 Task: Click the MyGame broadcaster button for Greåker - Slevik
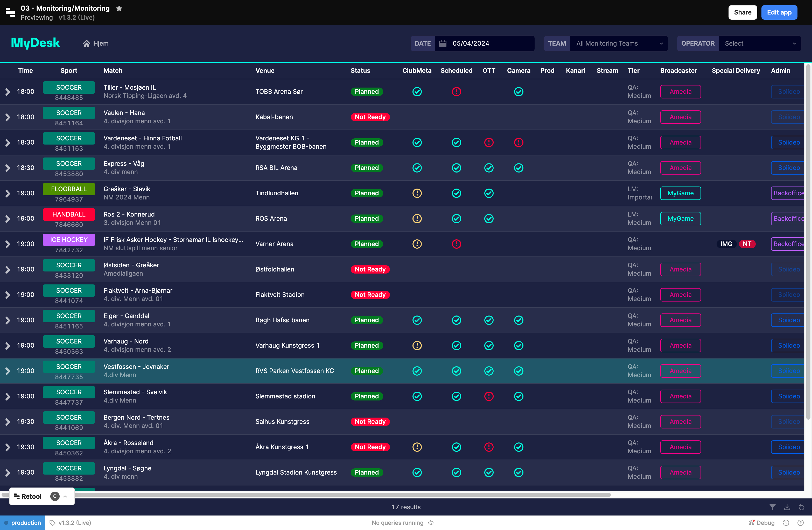pyautogui.click(x=680, y=193)
